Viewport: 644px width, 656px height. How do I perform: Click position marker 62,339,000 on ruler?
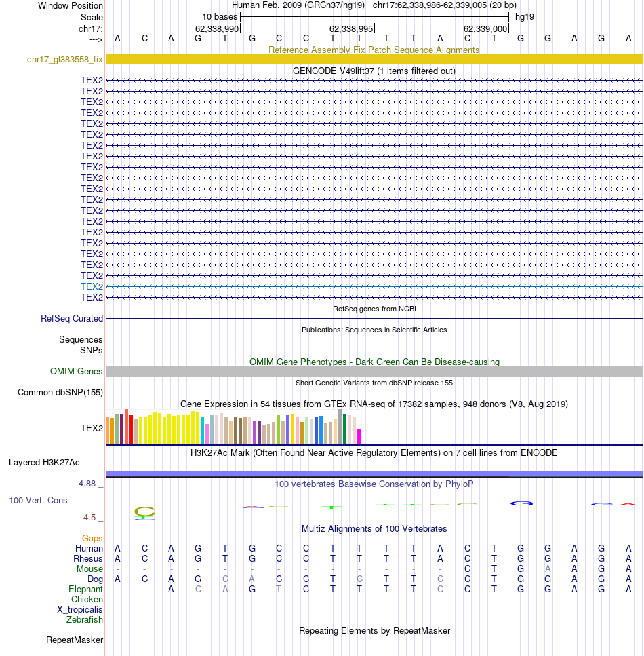[486, 29]
